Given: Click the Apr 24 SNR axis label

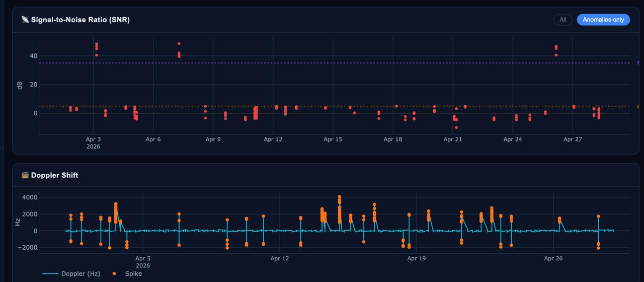Looking at the screenshot, I should click(x=513, y=139).
